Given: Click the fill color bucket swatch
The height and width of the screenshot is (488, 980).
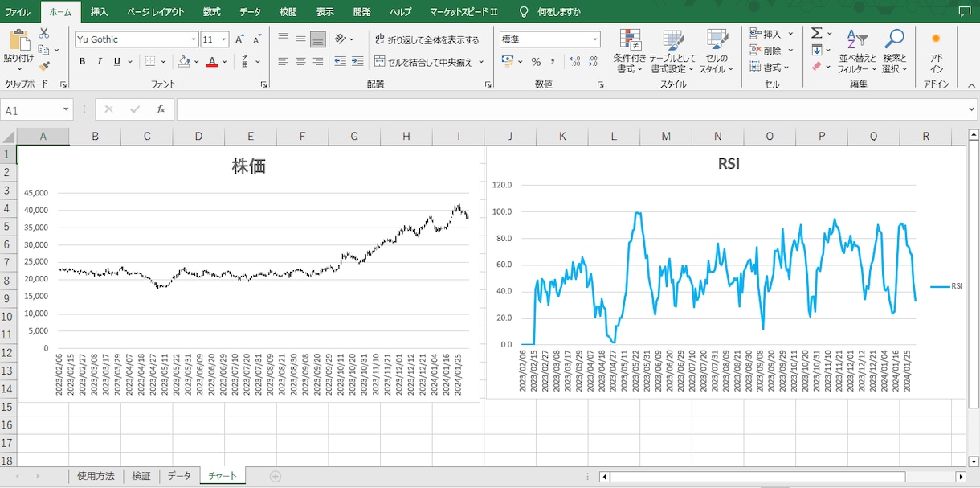Looking at the screenshot, I should [x=184, y=61].
